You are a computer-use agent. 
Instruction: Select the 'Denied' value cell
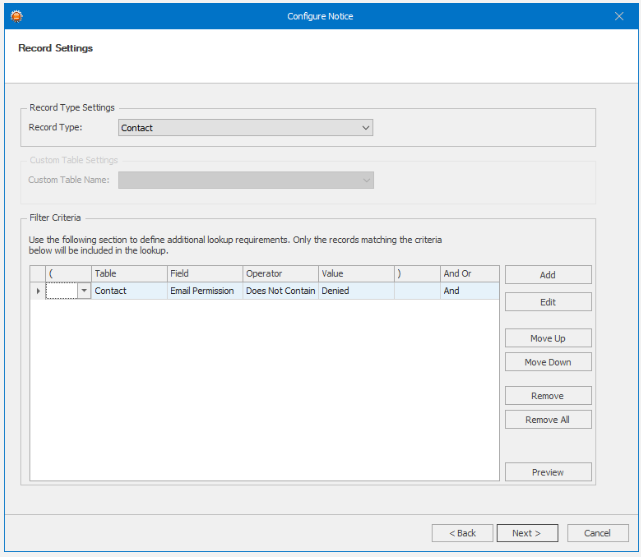click(x=356, y=291)
